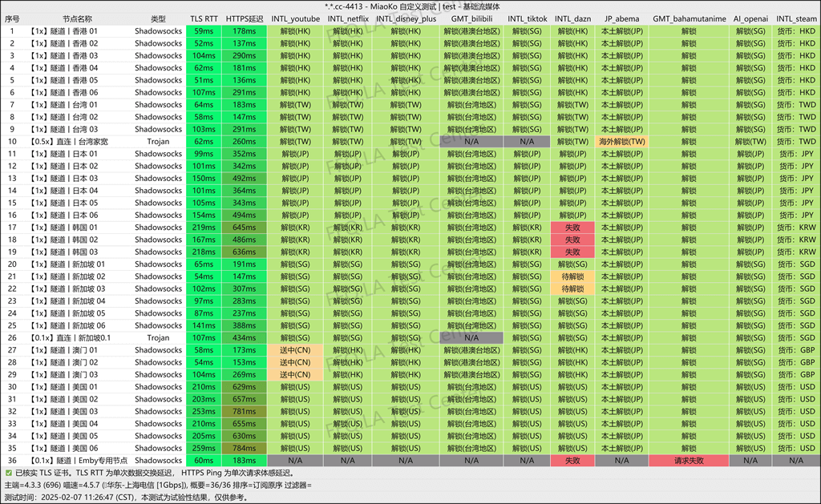Select the AI_openai column header
Viewport: 821px width, 504px height.
(750, 18)
